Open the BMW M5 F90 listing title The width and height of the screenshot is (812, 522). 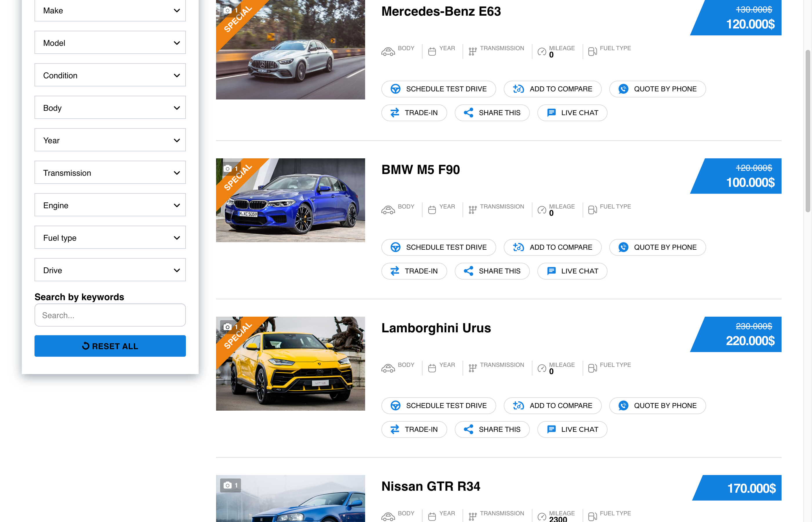[420, 169]
